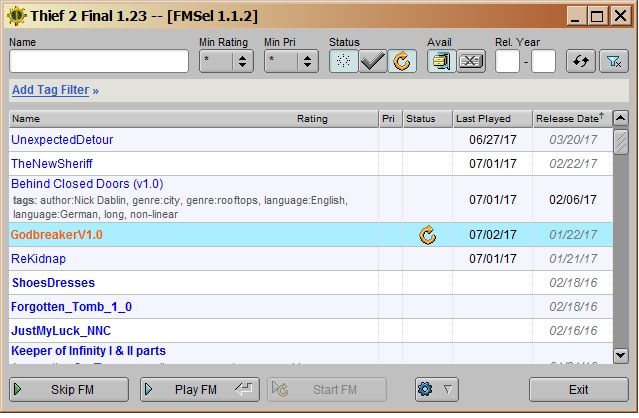Open the Min Pri dropdown
The width and height of the screenshot is (639, 418).
(x=291, y=61)
